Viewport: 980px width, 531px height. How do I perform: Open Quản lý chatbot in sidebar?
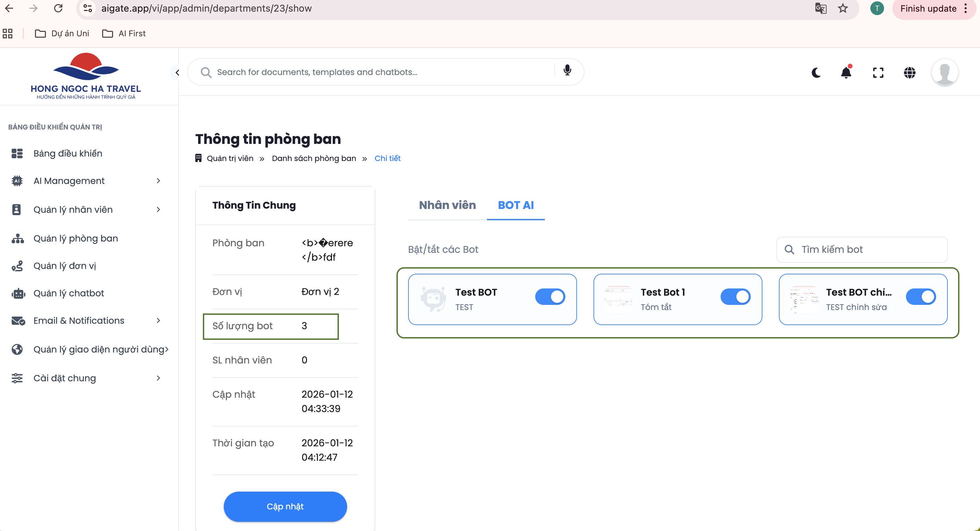coord(69,293)
